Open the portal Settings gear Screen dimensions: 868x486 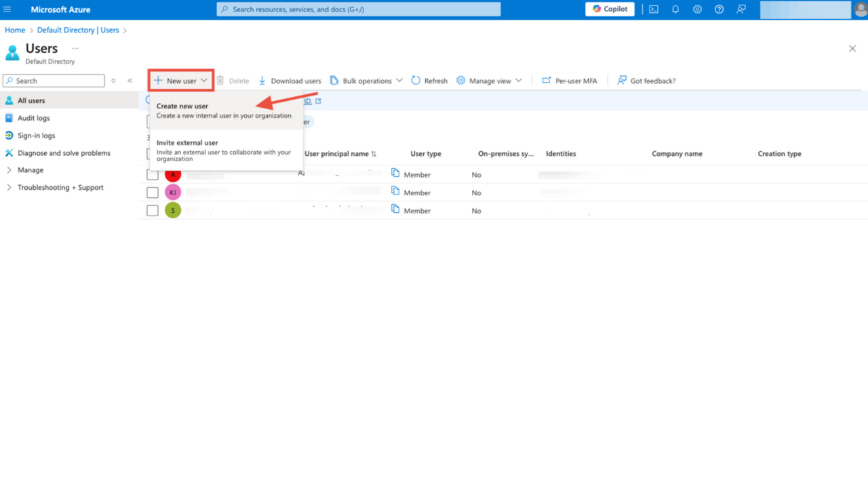(x=697, y=9)
